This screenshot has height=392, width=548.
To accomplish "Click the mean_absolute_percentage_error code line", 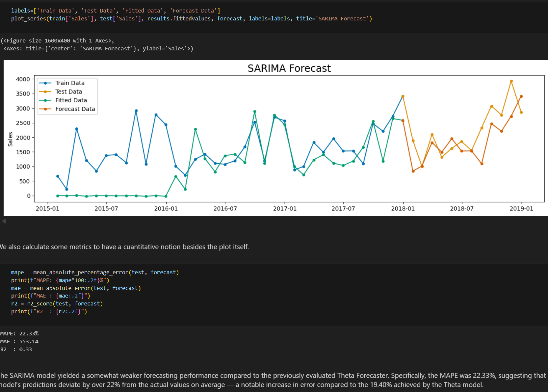I will coord(95,272).
